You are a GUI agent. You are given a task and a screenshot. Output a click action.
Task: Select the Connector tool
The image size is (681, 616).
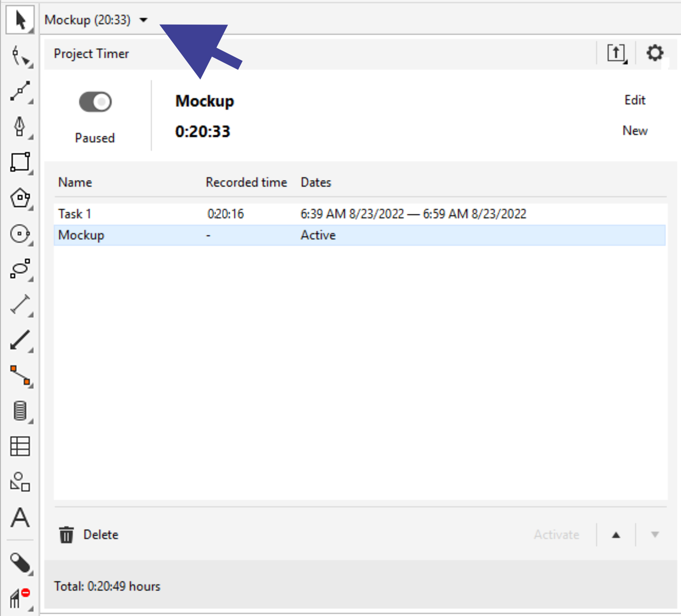[20, 375]
